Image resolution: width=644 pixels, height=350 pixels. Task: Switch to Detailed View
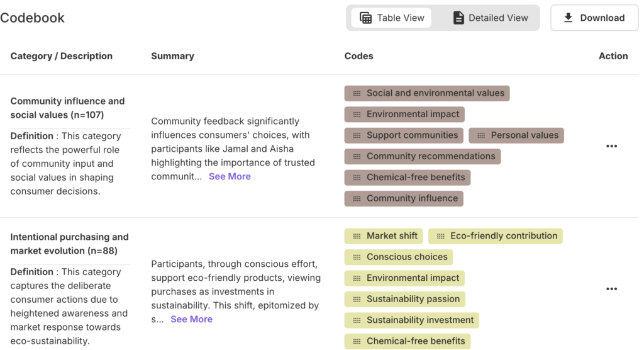tap(491, 18)
